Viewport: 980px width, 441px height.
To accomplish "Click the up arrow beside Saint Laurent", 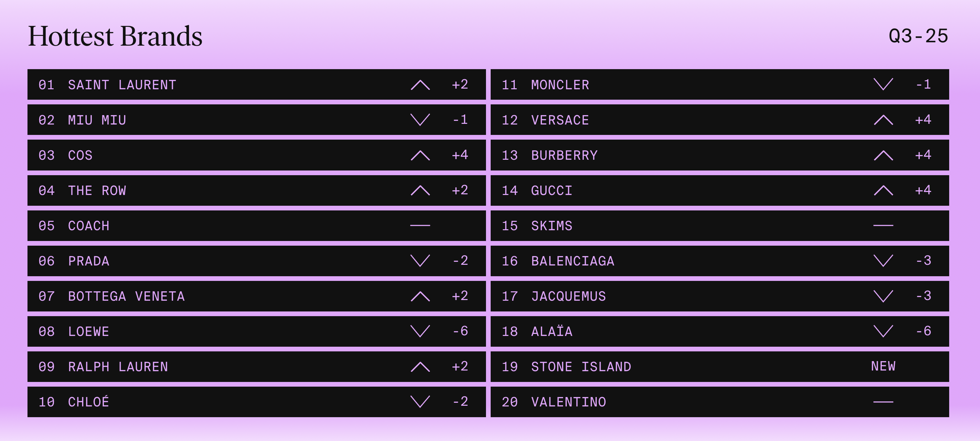I will tap(420, 85).
